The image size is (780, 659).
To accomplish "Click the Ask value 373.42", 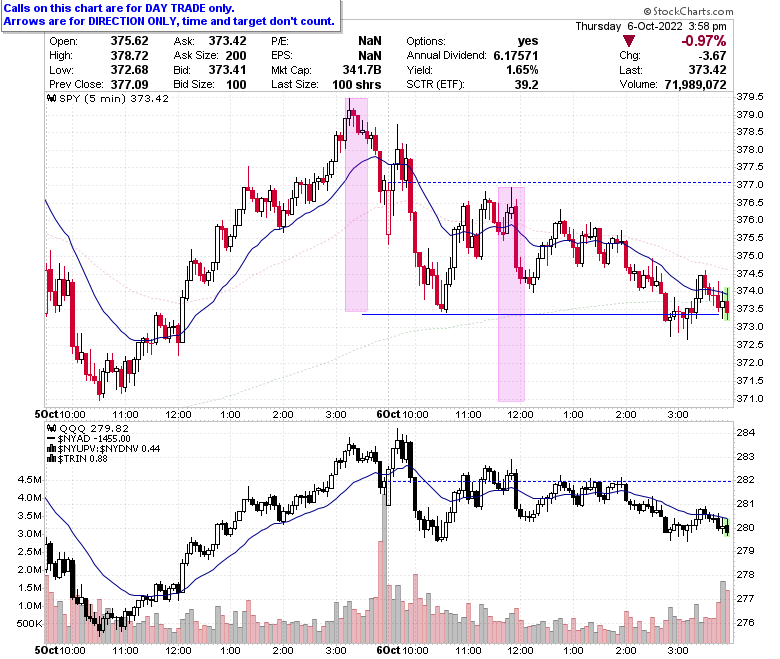I will [227, 41].
